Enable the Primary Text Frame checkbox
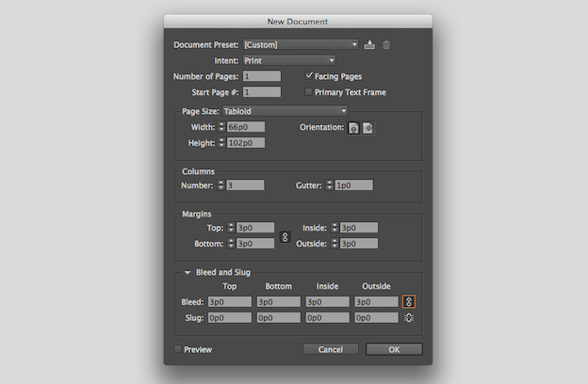This screenshot has height=384, width=588. coord(309,92)
